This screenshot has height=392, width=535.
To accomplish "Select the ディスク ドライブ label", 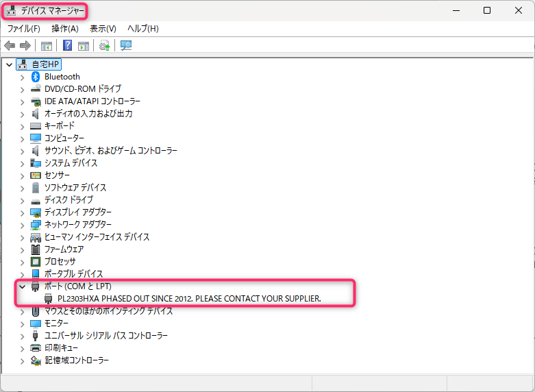I will (69, 199).
